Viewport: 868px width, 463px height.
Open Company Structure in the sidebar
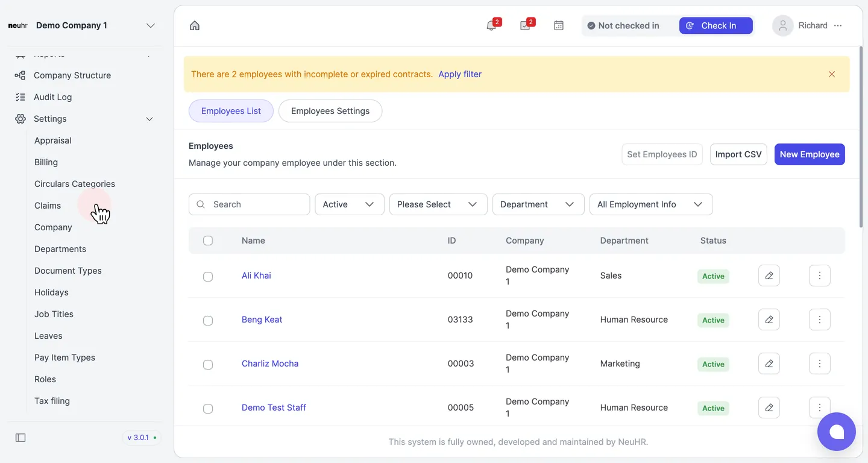pyautogui.click(x=72, y=75)
